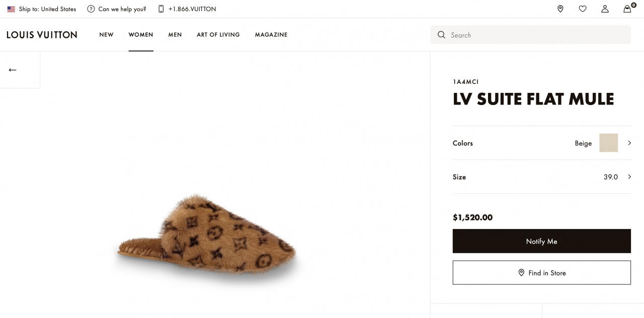This screenshot has height=318, width=644.
Task: Expand the Colors chevron arrow
Action: pyautogui.click(x=629, y=143)
